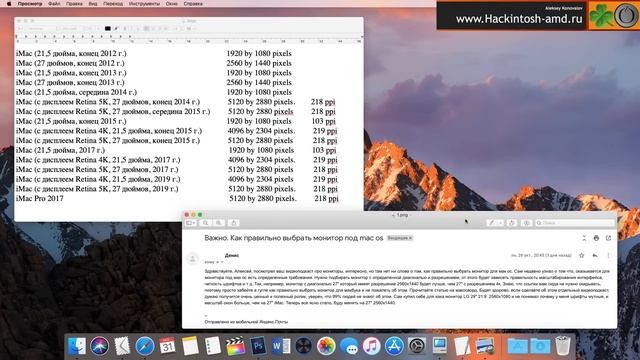Open Trash from the Dock

[562, 346]
